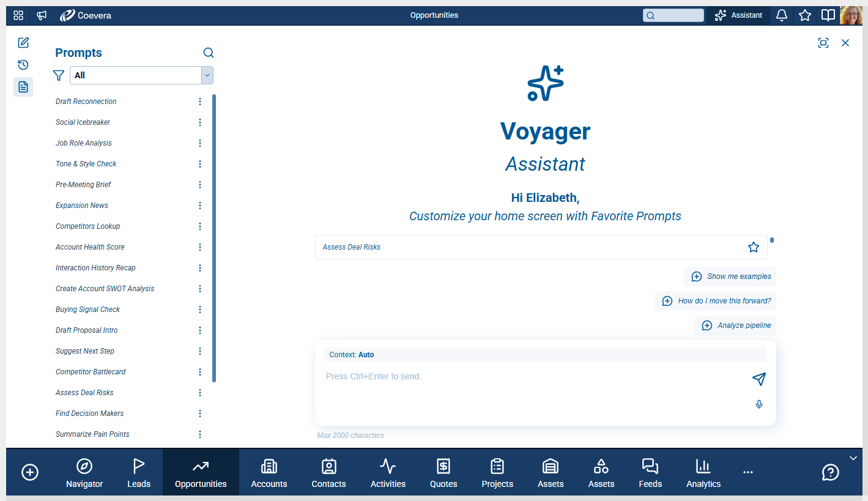Open the app grid menu icon

click(x=18, y=15)
